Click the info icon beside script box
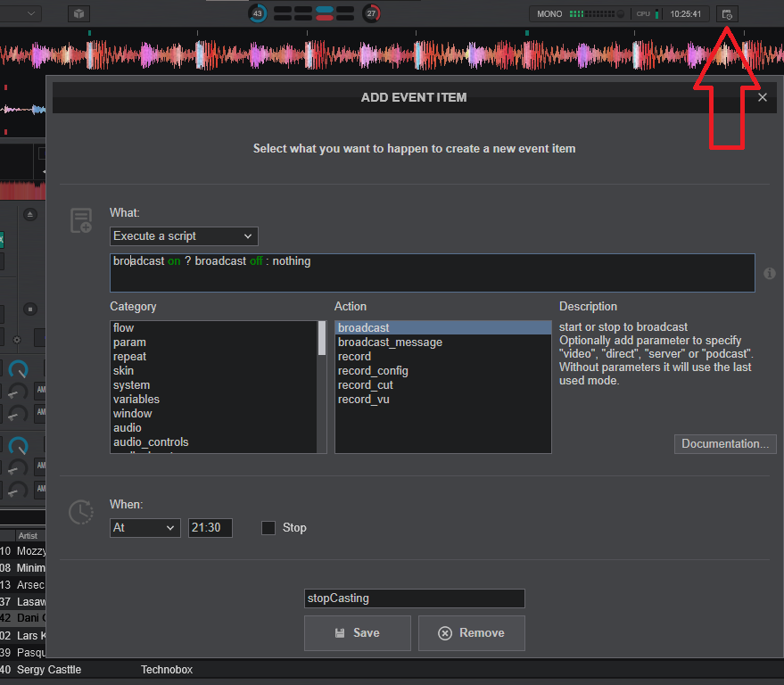 769,274
